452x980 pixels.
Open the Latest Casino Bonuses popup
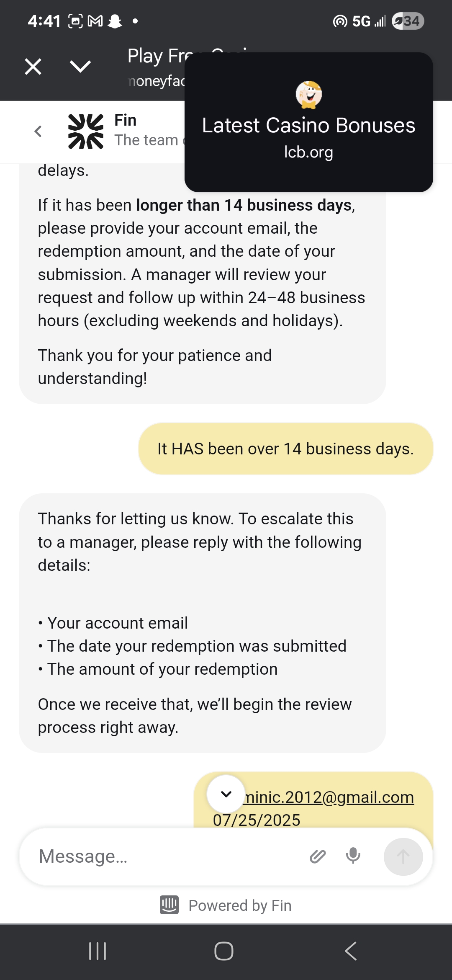click(x=308, y=126)
